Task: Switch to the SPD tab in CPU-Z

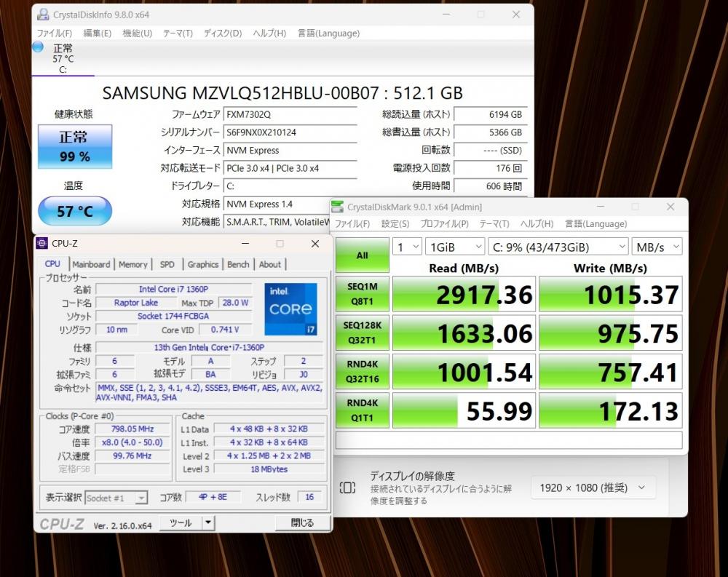Action: click(x=167, y=264)
